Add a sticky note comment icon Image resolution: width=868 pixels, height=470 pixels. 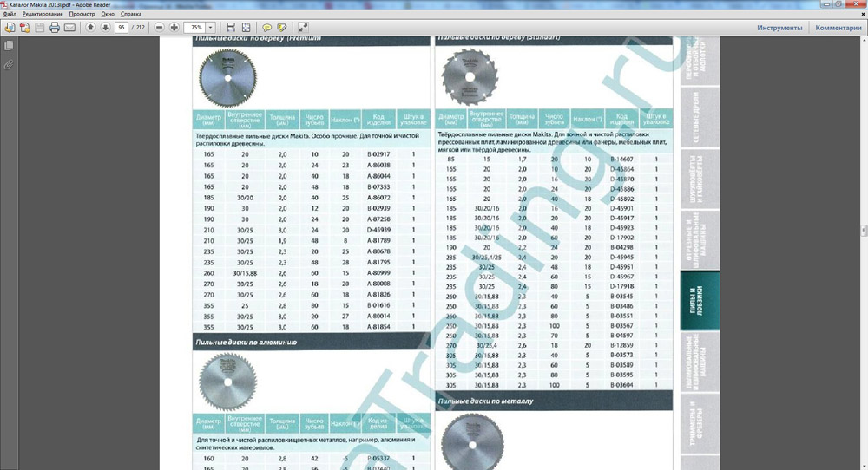[266, 27]
